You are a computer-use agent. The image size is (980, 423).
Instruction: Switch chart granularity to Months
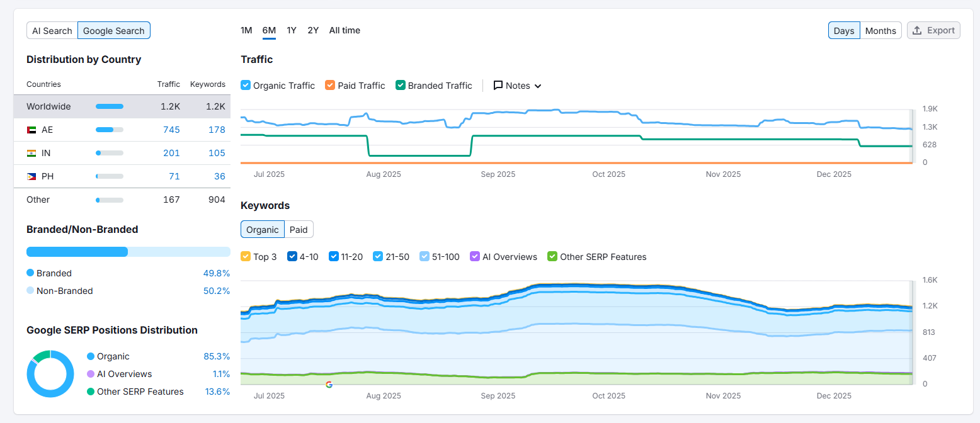[x=880, y=31]
